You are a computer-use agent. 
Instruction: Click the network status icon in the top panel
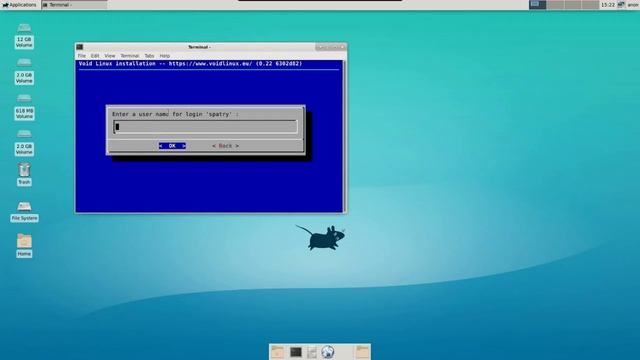coord(621,5)
